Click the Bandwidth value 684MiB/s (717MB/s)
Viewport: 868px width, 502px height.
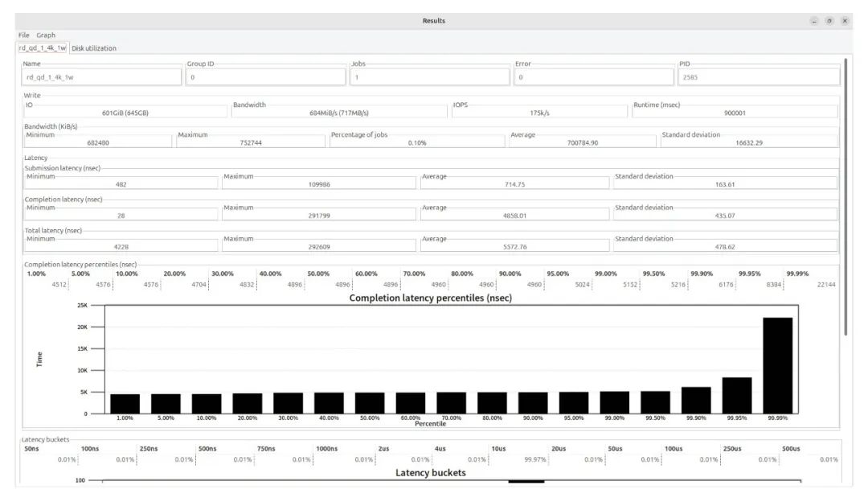pyautogui.click(x=339, y=113)
